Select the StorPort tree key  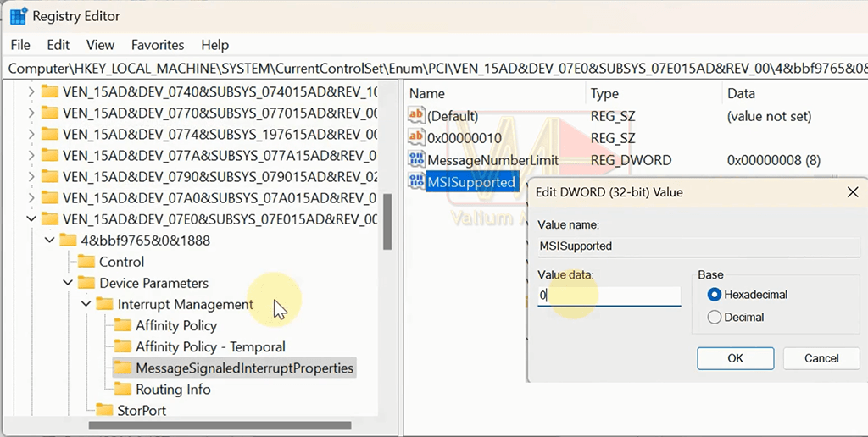coord(142,410)
